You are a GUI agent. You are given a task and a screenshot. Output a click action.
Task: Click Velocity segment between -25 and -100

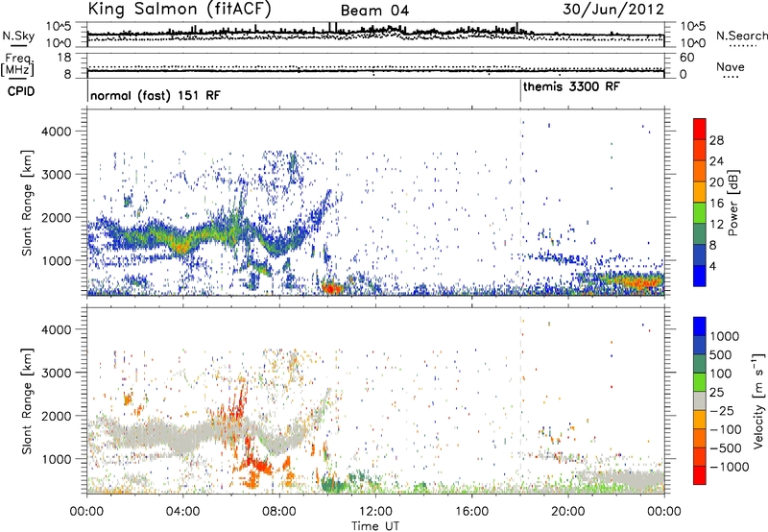click(700, 420)
